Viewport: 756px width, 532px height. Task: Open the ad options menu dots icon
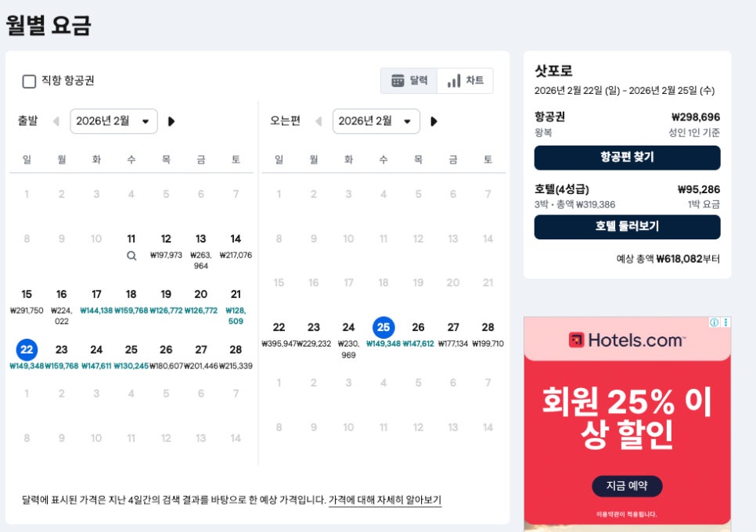[725, 322]
